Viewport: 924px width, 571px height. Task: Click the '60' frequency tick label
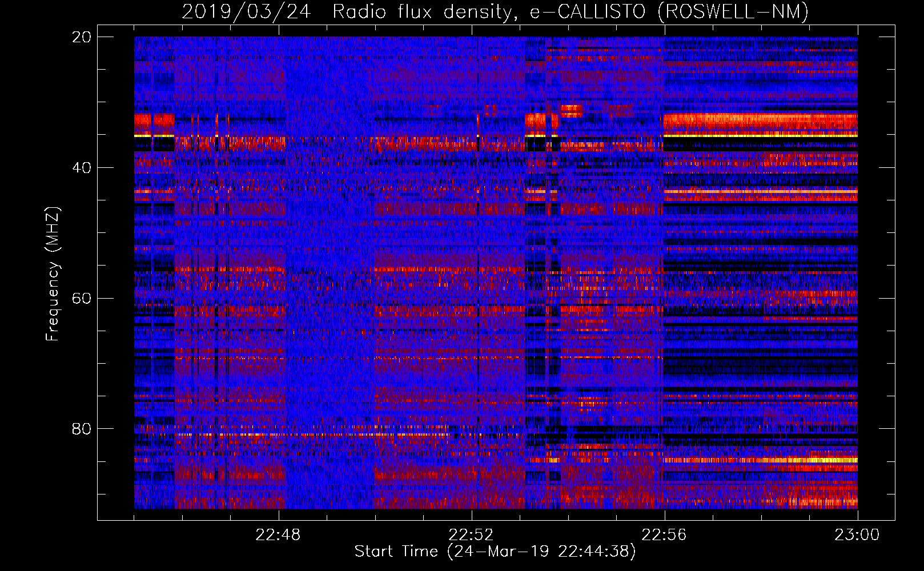coord(81,299)
